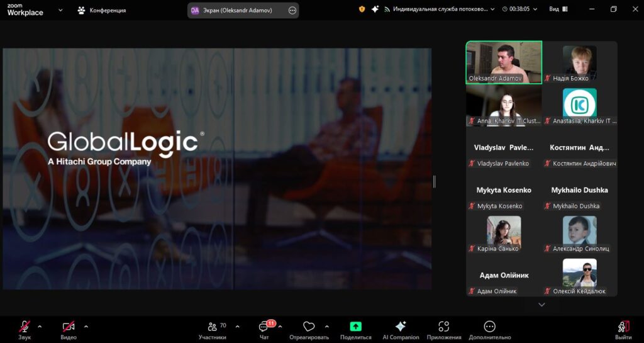Click the stream signal icon beside Индивидуальная служба
644x343 pixels.
click(387, 9)
